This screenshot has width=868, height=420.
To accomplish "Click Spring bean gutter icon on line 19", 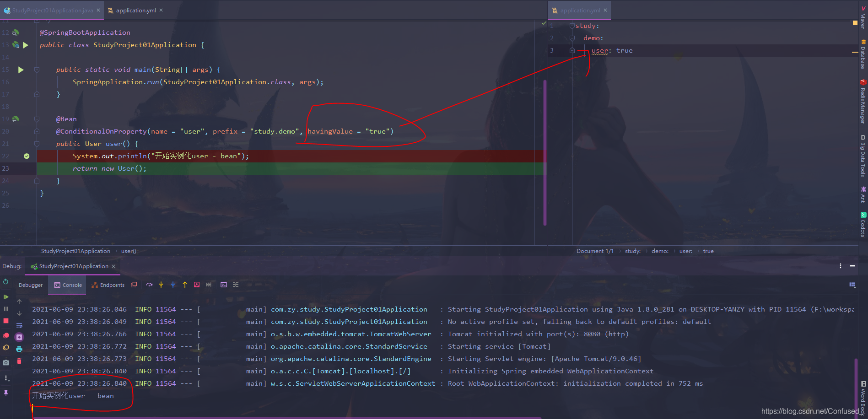I will click(16, 119).
